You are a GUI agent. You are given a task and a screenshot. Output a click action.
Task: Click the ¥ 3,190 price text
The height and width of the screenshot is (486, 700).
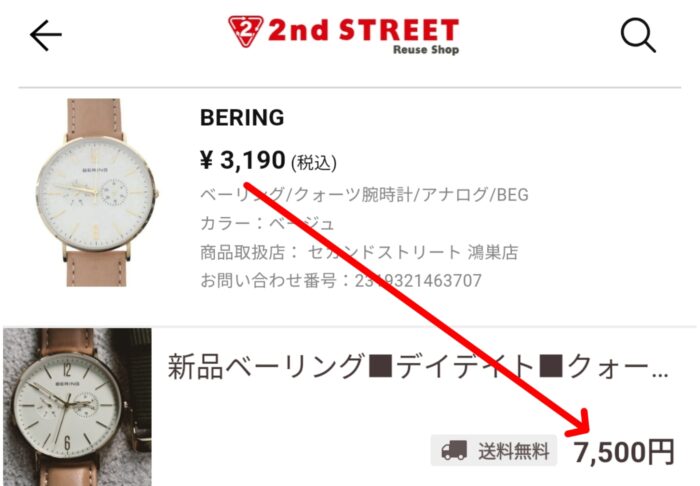pyautogui.click(x=242, y=160)
